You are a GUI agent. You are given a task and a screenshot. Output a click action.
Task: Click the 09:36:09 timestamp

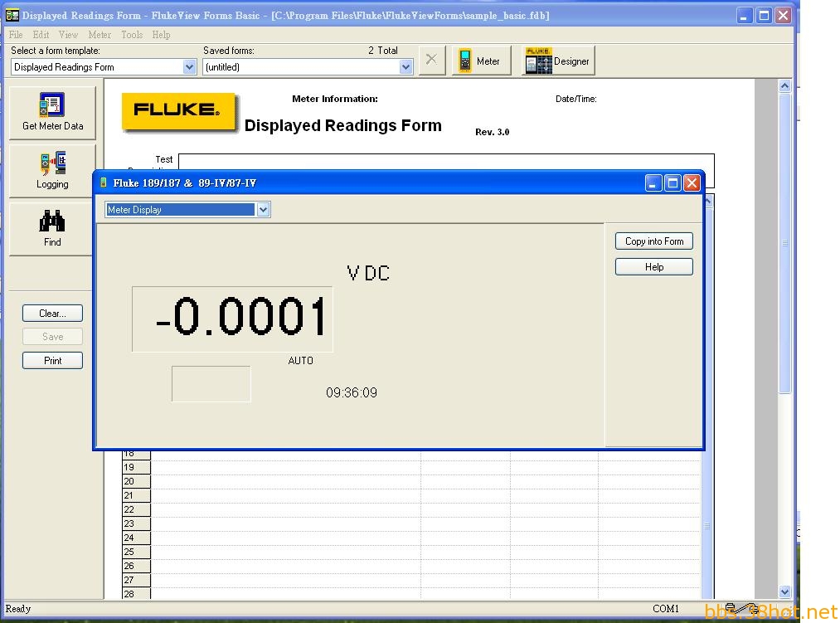352,393
